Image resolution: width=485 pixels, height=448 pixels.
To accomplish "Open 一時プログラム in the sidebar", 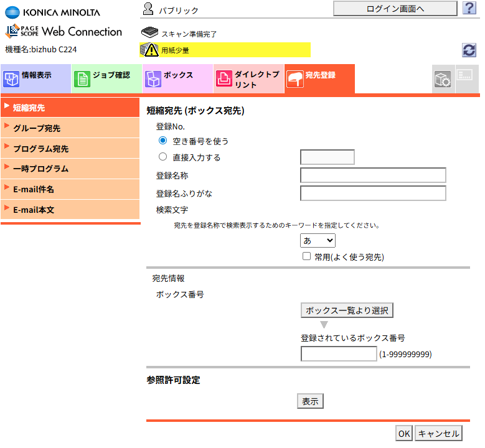I will coord(70,169).
